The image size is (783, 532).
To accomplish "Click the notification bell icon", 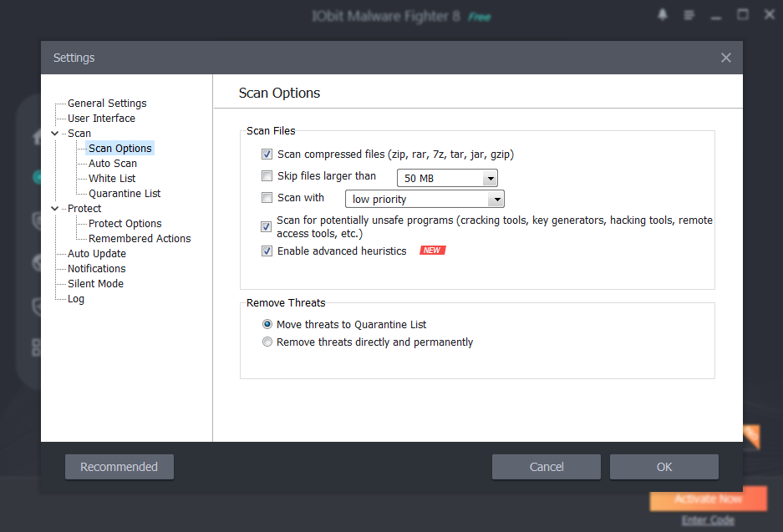I will [x=663, y=15].
